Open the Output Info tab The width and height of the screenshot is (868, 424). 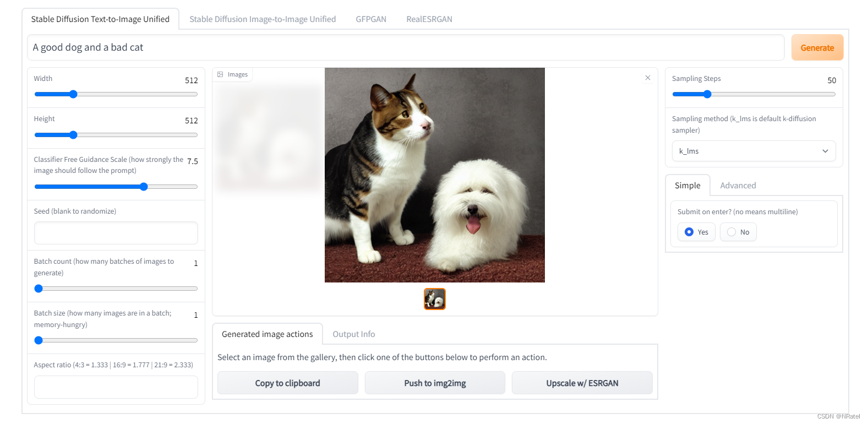[354, 334]
